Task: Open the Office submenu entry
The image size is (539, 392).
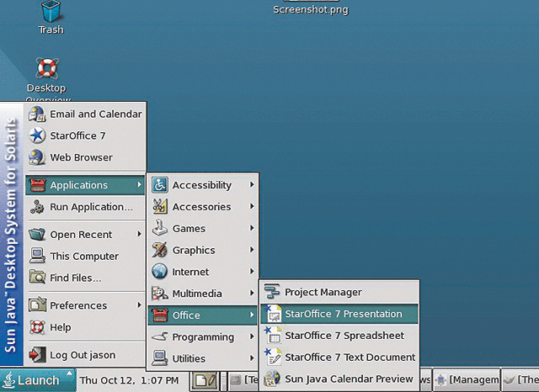Action: point(202,315)
